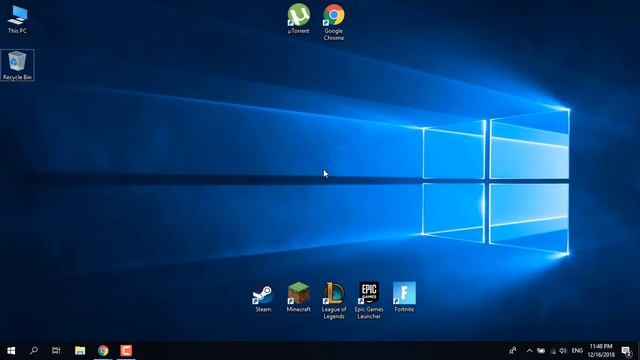Open the Action Center notifications icon

click(626, 351)
